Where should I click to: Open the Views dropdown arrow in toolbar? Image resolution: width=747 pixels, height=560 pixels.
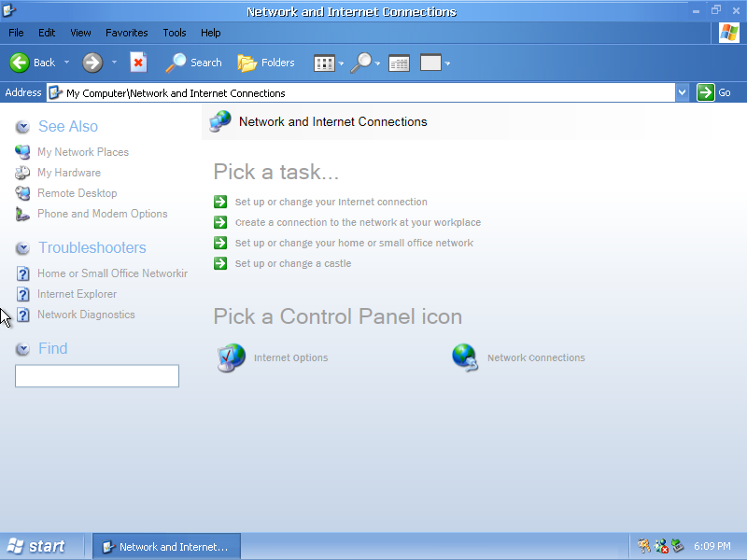pos(341,63)
